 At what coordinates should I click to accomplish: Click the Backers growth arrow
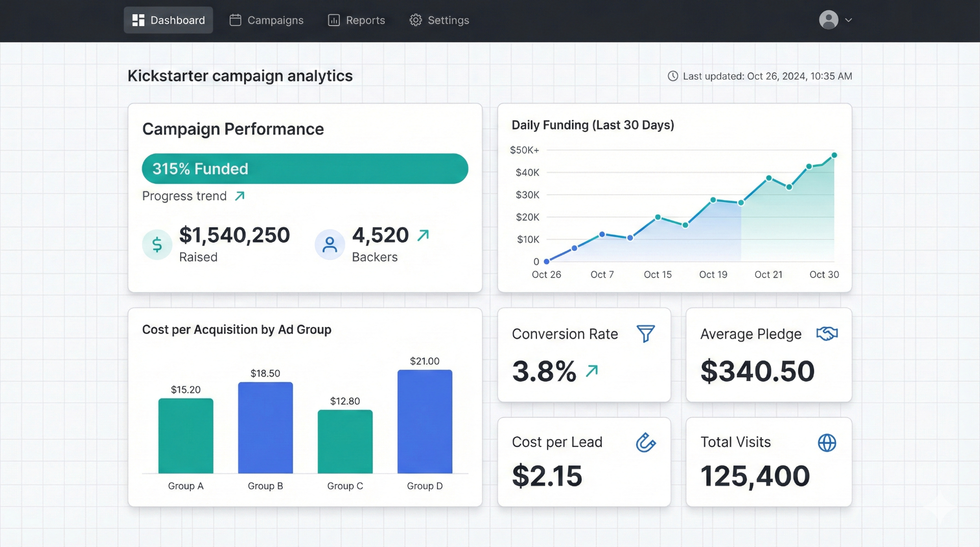click(x=423, y=234)
